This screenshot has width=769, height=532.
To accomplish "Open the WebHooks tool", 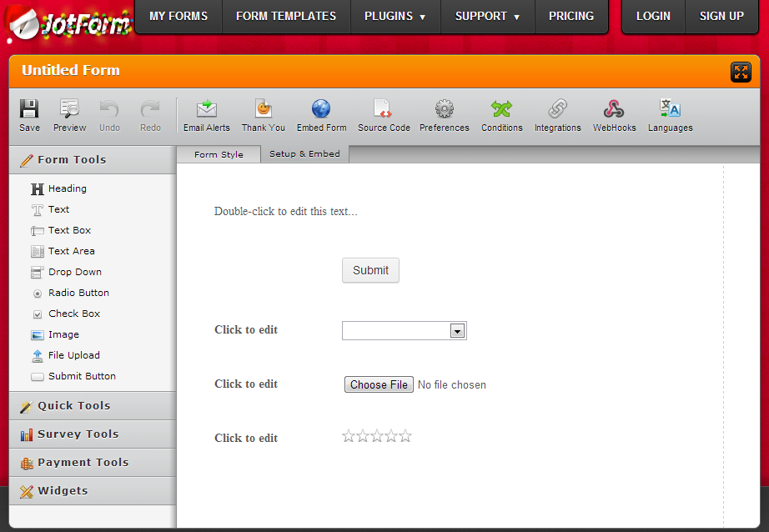I will coord(614,115).
